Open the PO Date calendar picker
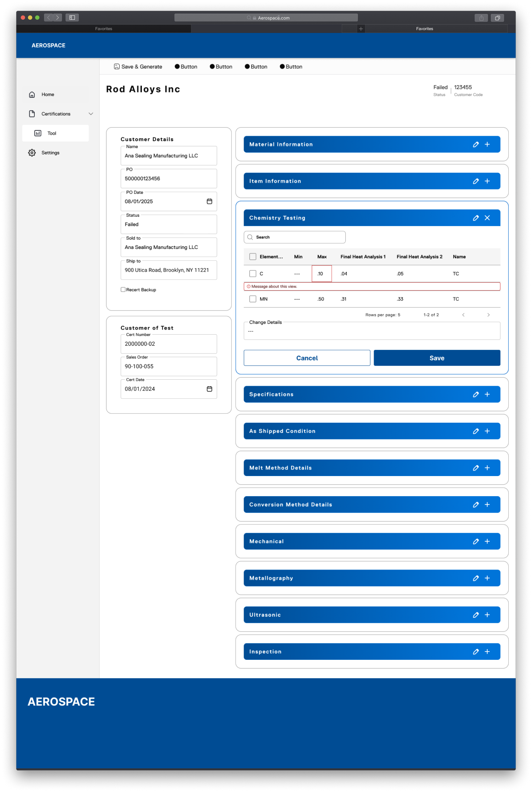 pyautogui.click(x=210, y=201)
